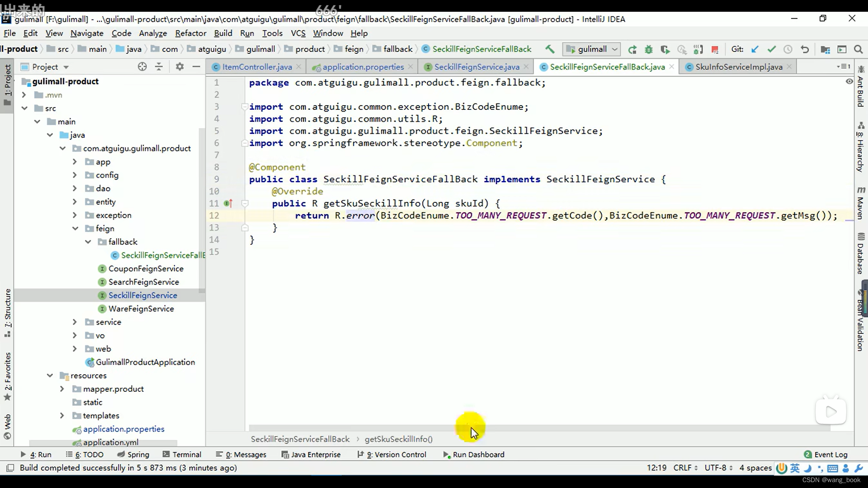This screenshot has width=868, height=488.
Task: Stop the running process with red stop icon
Action: pos(715,49)
